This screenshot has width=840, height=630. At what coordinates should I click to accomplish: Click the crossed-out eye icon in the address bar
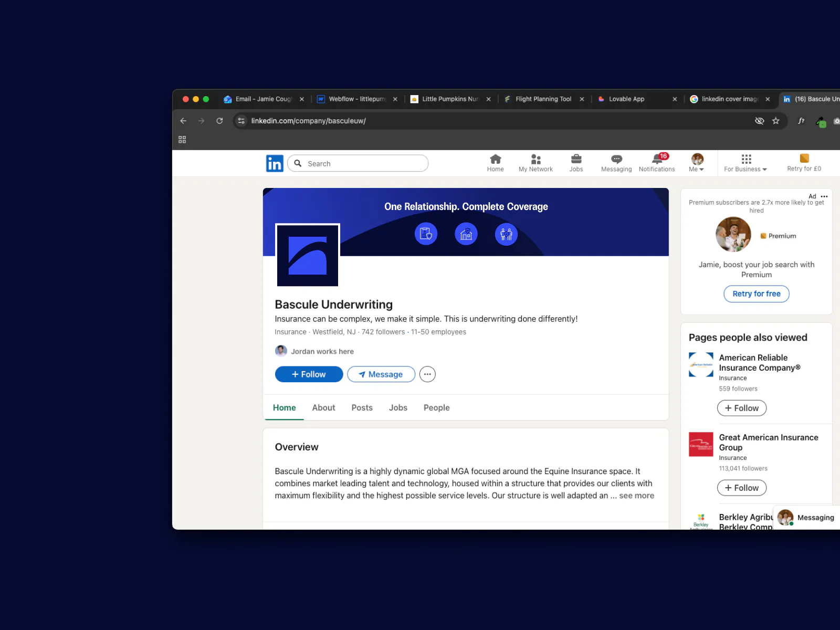(x=759, y=121)
